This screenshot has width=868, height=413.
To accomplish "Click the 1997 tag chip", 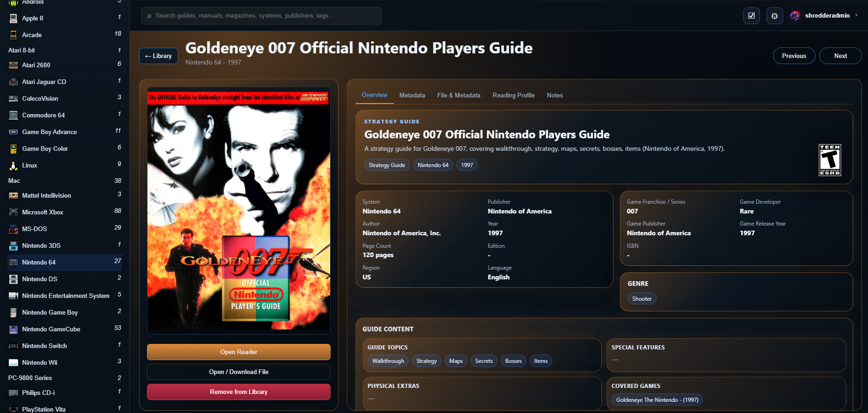I will (x=467, y=165).
